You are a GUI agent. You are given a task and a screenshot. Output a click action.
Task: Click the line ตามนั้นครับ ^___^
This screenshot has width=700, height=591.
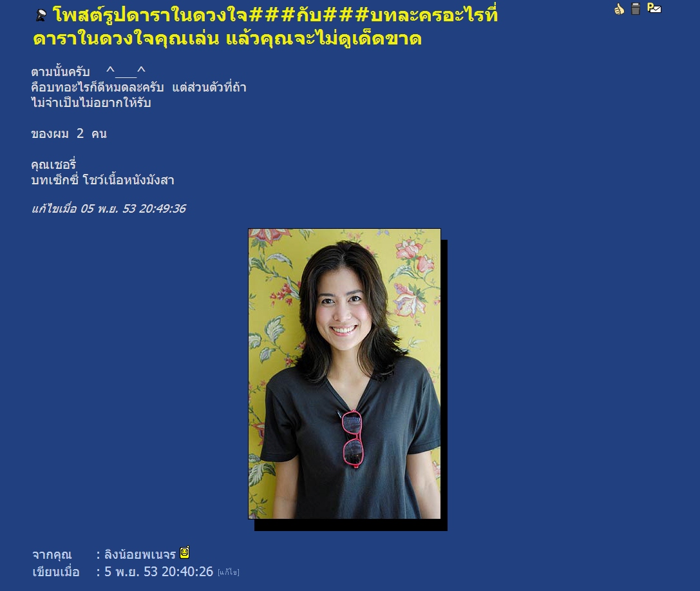pos(88,72)
